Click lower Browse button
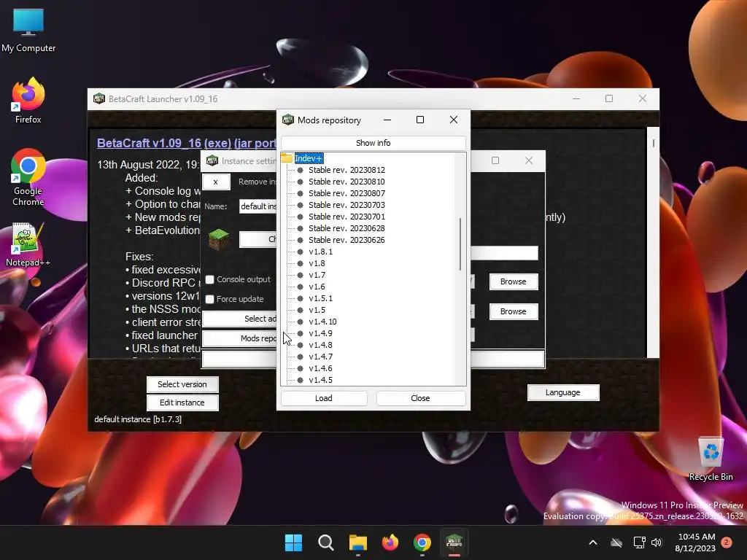Viewport: 747px width, 560px height. point(514,311)
